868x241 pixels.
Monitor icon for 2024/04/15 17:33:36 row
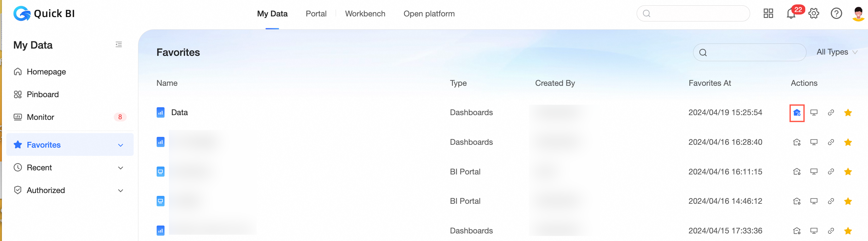[x=814, y=231]
